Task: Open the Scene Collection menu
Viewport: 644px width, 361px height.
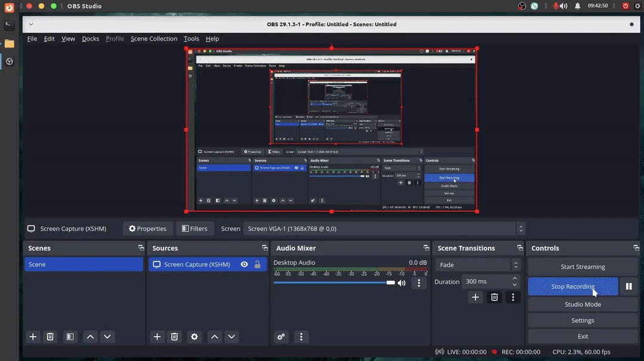Action: point(154,38)
